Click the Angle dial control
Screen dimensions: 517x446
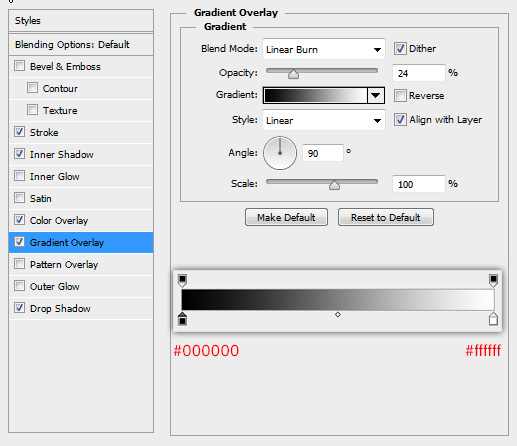(280, 153)
